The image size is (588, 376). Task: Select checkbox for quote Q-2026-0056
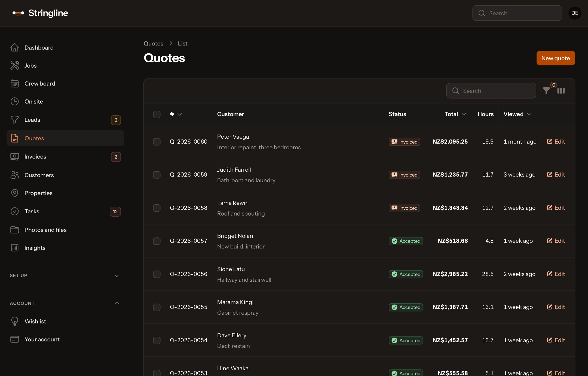[157, 274]
